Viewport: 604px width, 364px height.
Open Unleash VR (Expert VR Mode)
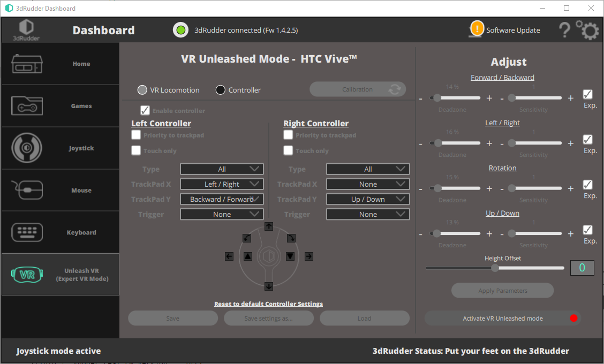pos(61,274)
